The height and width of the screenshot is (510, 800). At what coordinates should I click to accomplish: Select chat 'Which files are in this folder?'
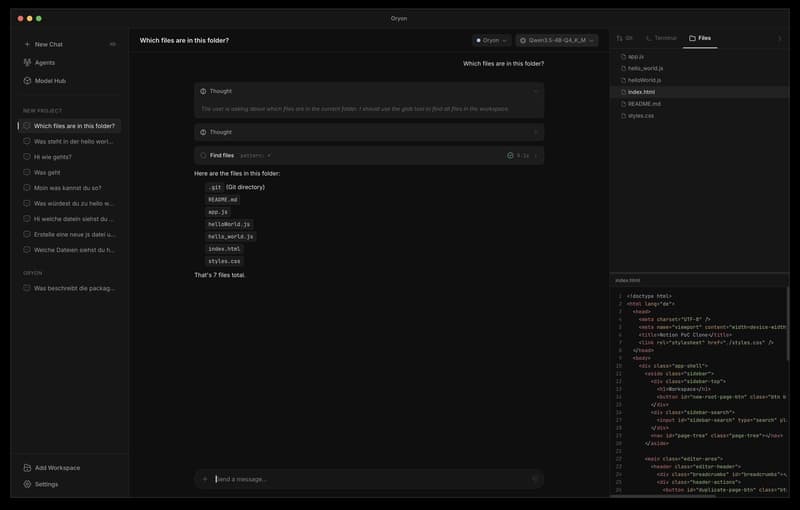tap(69, 125)
